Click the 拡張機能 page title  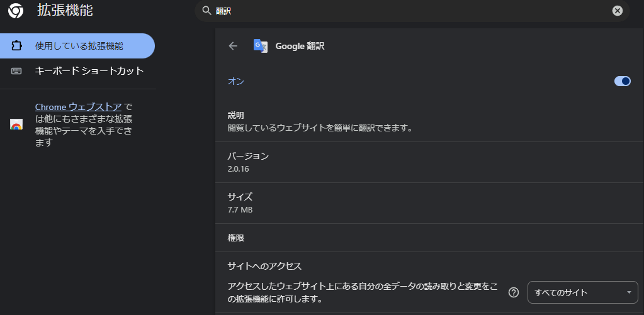pos(65,11)
